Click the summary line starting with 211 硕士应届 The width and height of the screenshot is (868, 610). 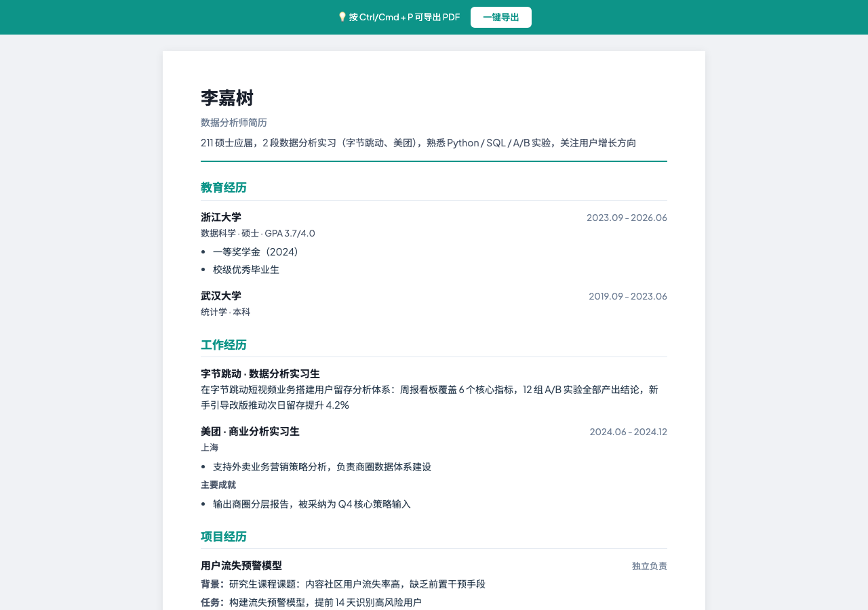[418, 143]
